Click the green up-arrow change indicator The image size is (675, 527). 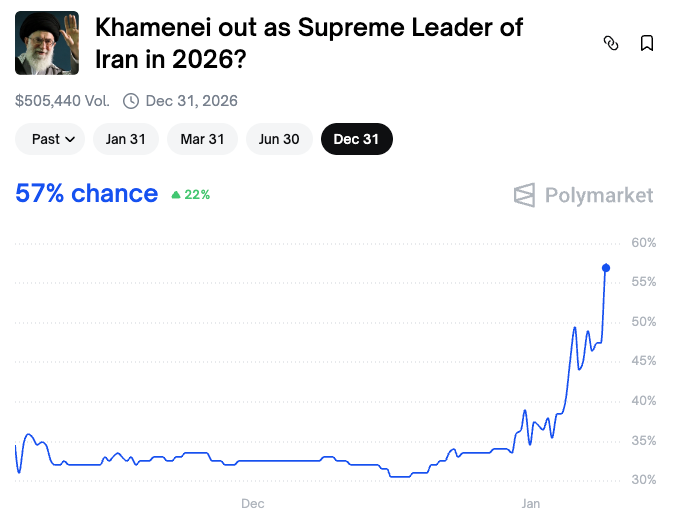pyautogui.click(x=176, y=195)
